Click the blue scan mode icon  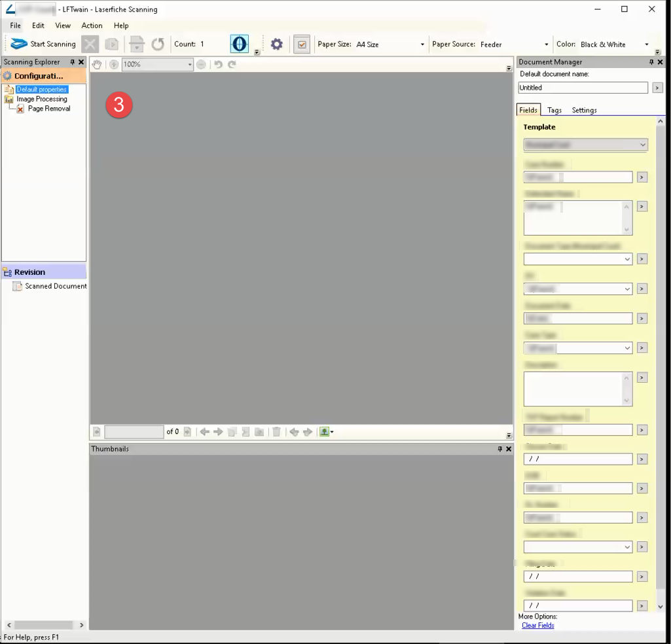pos(240,44)
